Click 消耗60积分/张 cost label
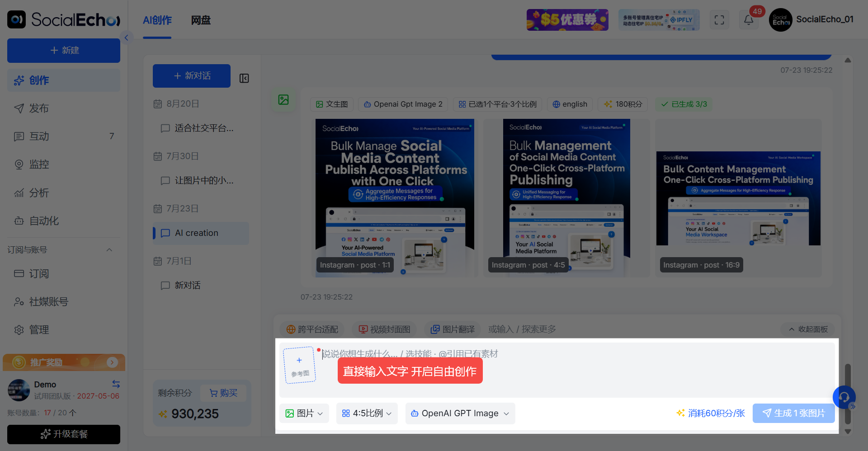 click(711, 413)
